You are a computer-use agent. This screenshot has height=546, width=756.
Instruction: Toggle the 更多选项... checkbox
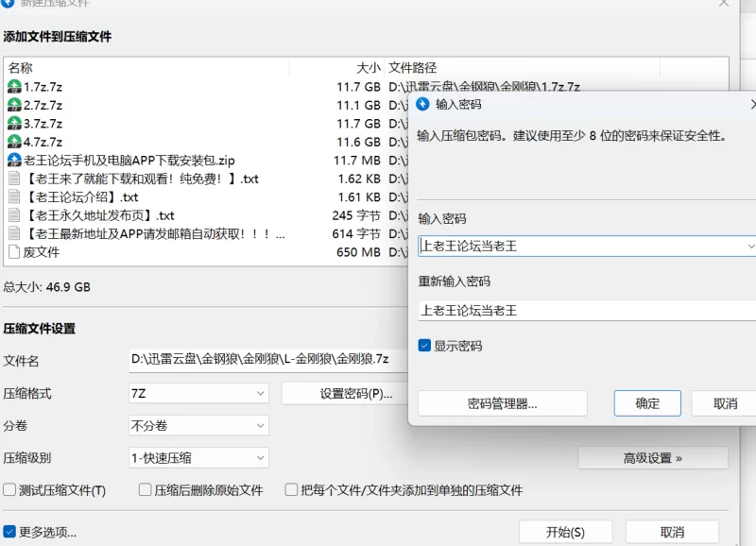[9, 532]
